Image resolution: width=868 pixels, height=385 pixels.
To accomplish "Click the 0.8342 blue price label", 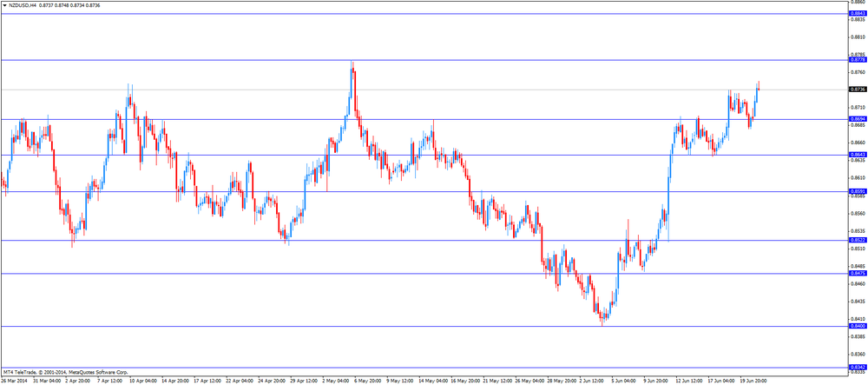I will click(857, 368).
